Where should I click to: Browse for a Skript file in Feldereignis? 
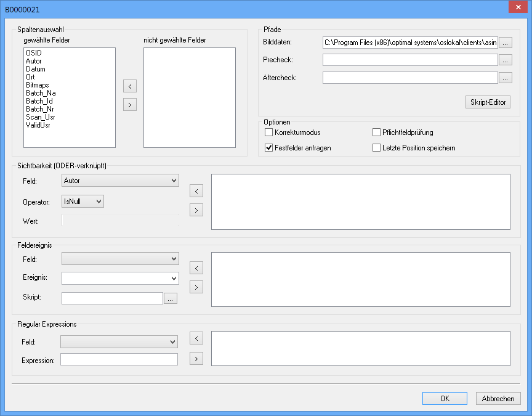point(171,298)
